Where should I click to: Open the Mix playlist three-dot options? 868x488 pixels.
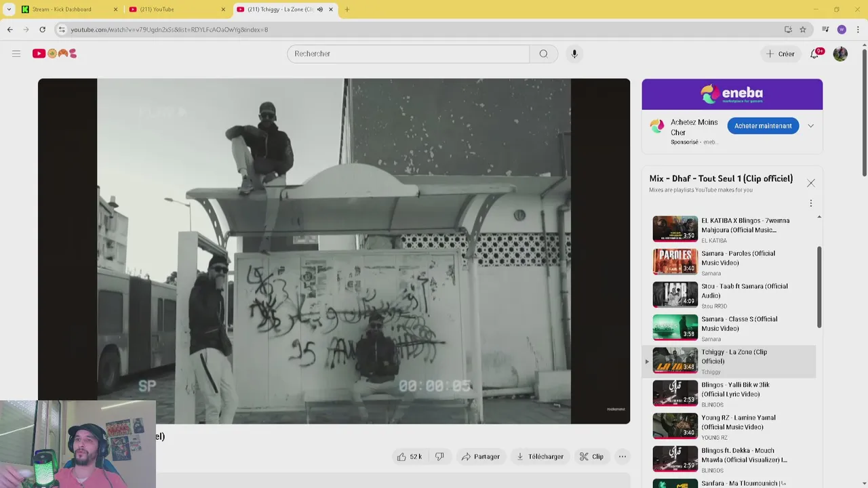point(810,203)
